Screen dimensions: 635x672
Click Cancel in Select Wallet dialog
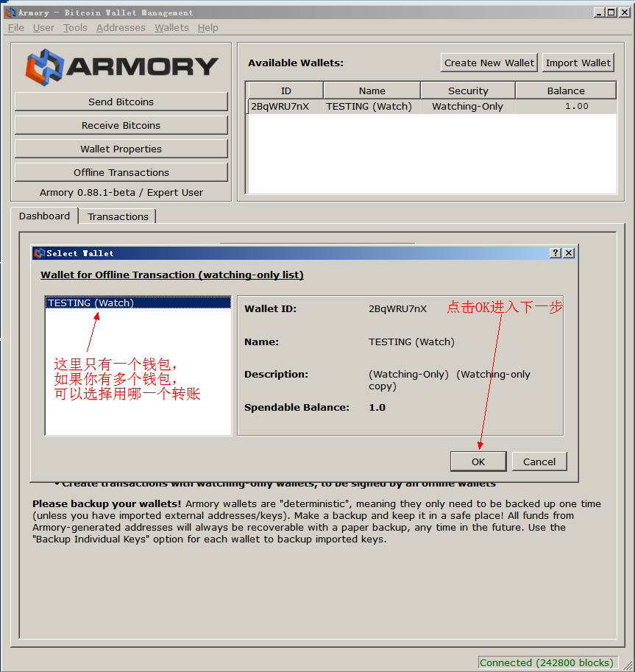[539, 461]
